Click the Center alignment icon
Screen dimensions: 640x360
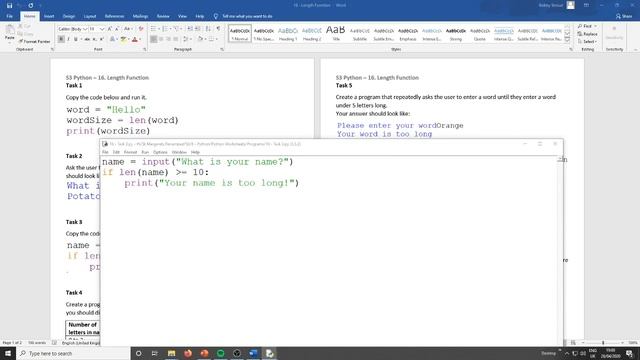161,39
